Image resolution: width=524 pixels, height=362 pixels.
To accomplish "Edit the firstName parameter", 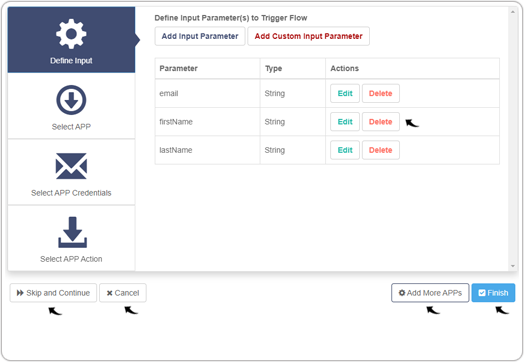I will 345,122.
